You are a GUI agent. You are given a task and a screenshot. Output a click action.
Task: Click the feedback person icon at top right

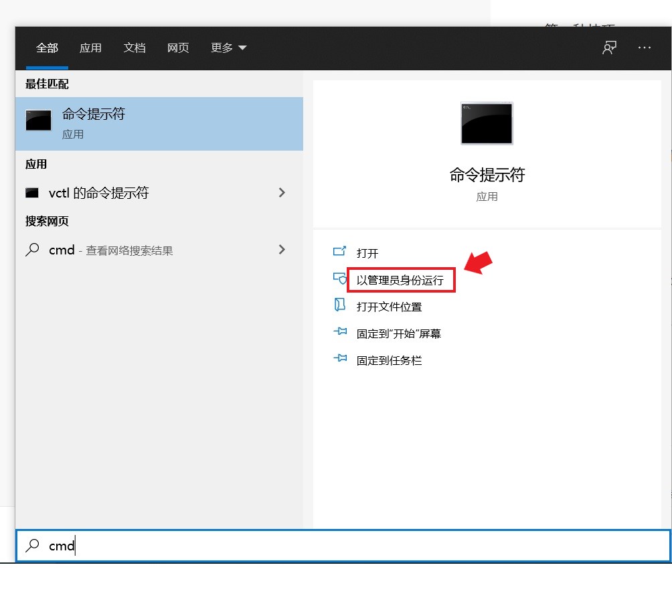click(x=609, y=48)
